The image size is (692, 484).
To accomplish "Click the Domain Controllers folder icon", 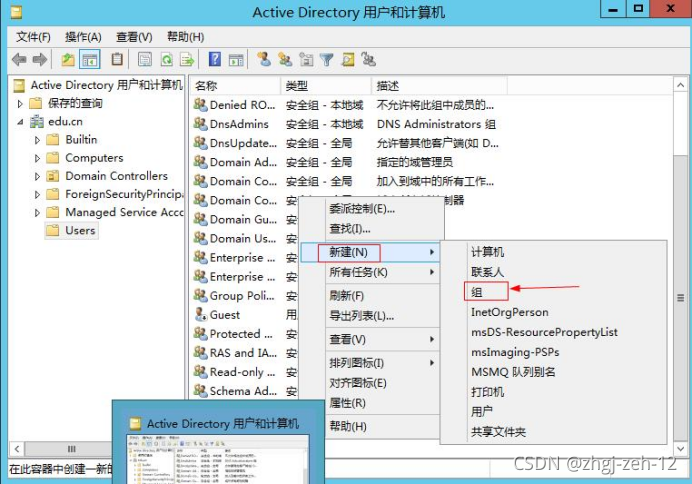I will pyautogui.click(x=53, y=176).
